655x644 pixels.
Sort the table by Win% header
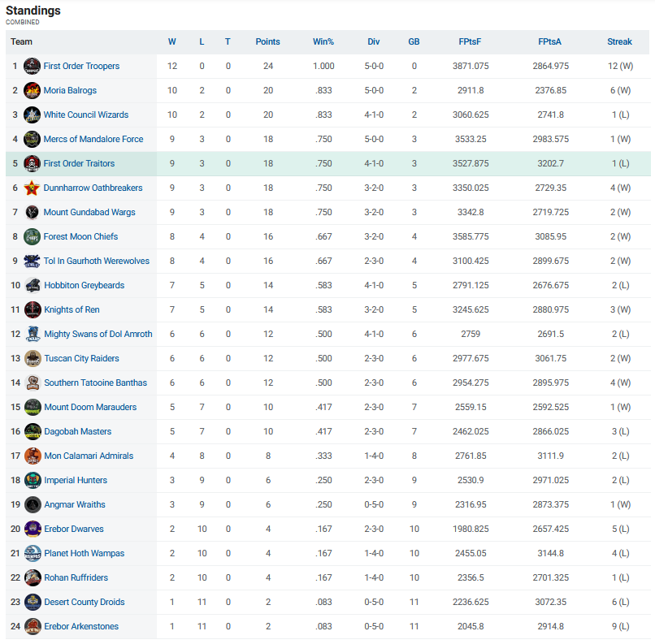(323, 41)
